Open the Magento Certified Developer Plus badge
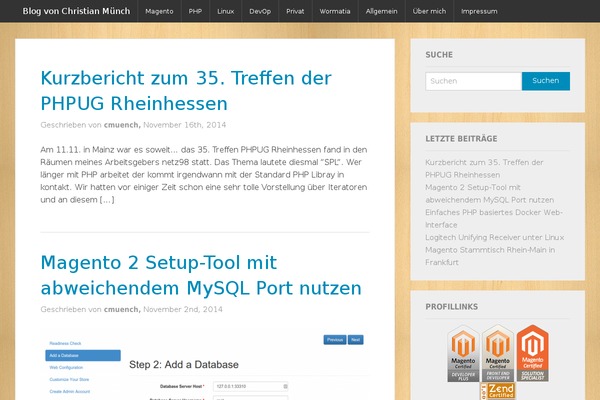Viewport: 600px width, 400px height. [x=463, y=353]
